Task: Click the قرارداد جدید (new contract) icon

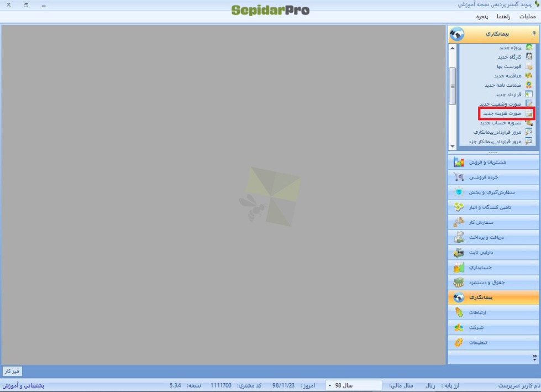Action: pyautogui.click(x=529, y=94)
